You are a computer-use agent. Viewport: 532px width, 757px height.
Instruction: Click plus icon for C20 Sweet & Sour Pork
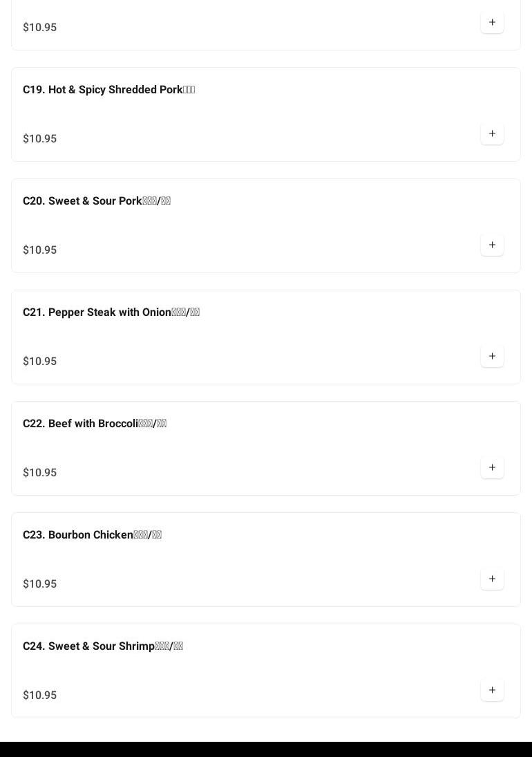492,245
